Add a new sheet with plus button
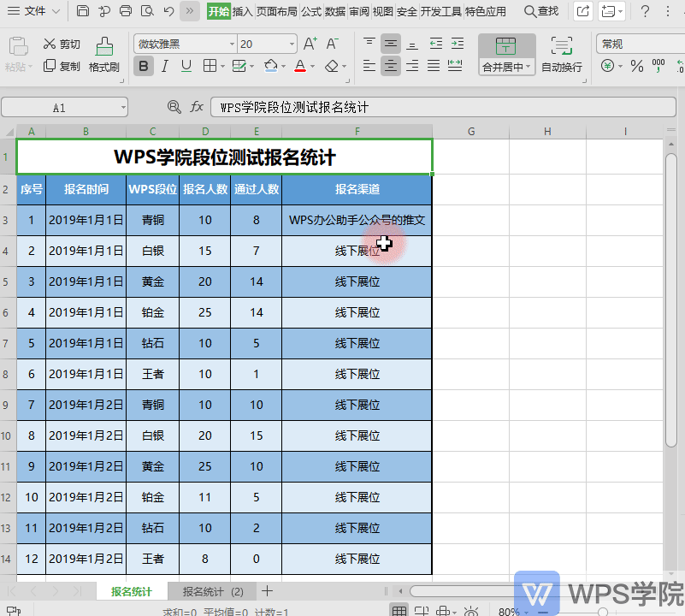685x616 pixels. tap(267, 591)
